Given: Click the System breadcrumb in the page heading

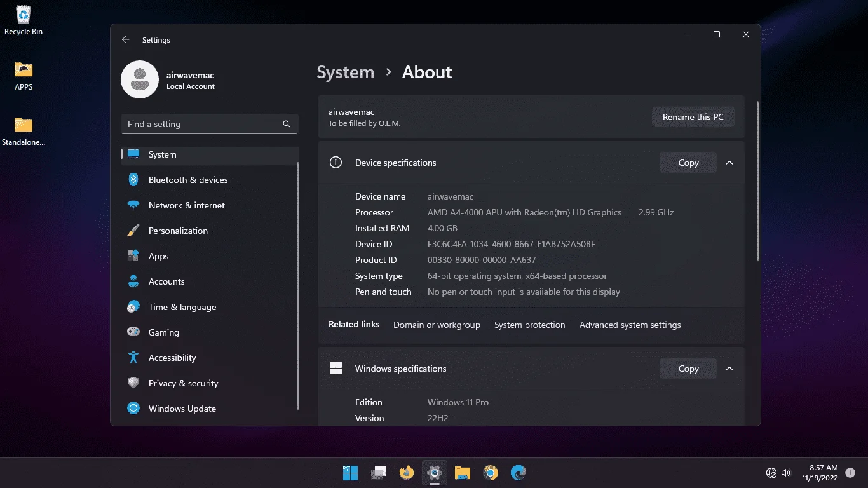Looking at the screenshot, I should (x=346, y=72).
